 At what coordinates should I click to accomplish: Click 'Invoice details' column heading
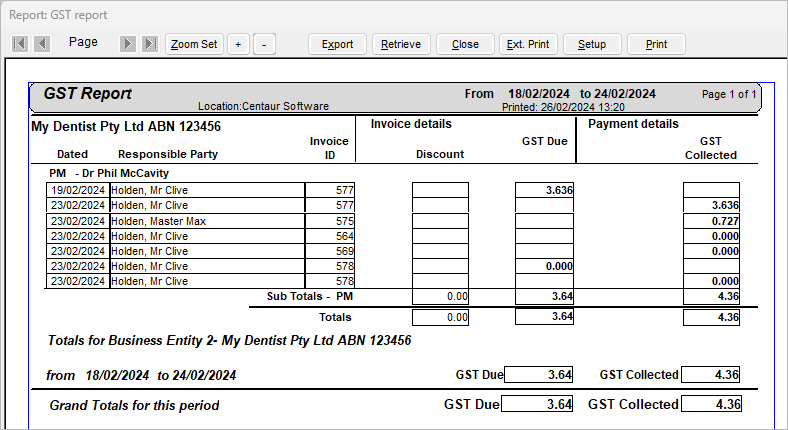pyautogui.click(x=411, y=124)
